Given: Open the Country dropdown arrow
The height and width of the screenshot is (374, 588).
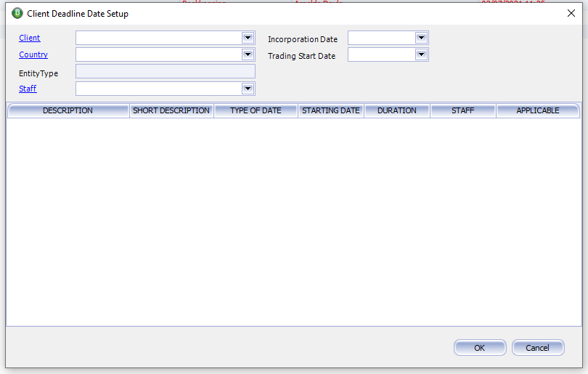Looking at the screenshot, I should [x=248, y=54].
